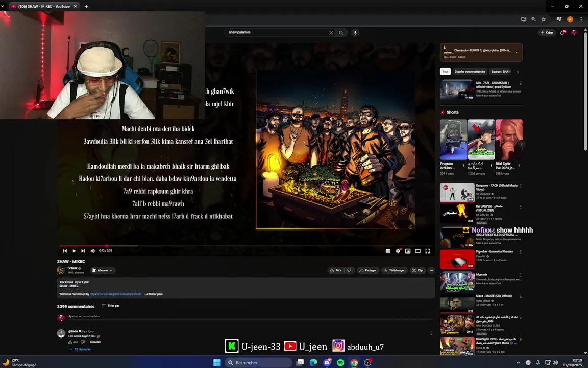Image resolution: width=588 pixels, height=368 pixels.
Task: Open the Abonné subscription dropdown
Action: pos(103,270)
